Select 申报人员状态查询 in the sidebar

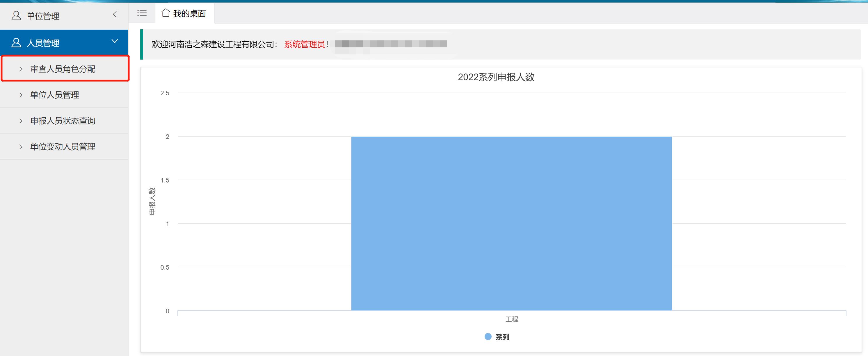(63, 121)
